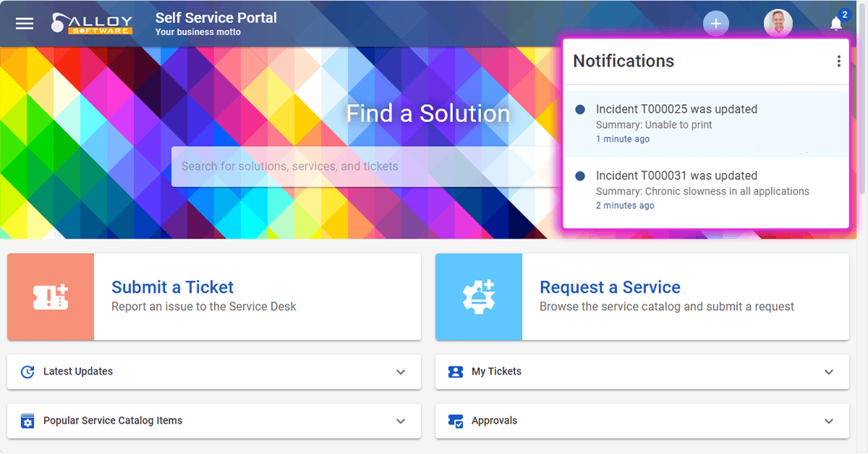Open the hamburger navigation menu
868x454 pixels.
click(x=25, y=23)
